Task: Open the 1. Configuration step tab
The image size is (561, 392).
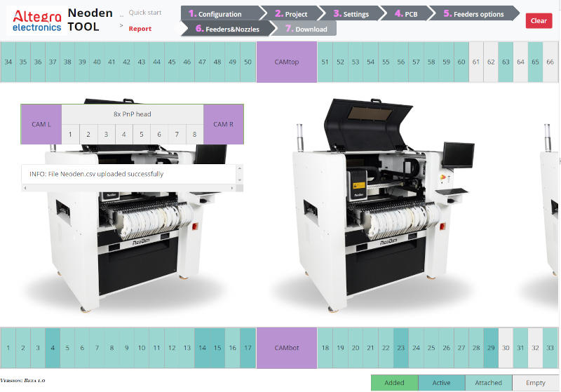Action: tap(219, 13)
